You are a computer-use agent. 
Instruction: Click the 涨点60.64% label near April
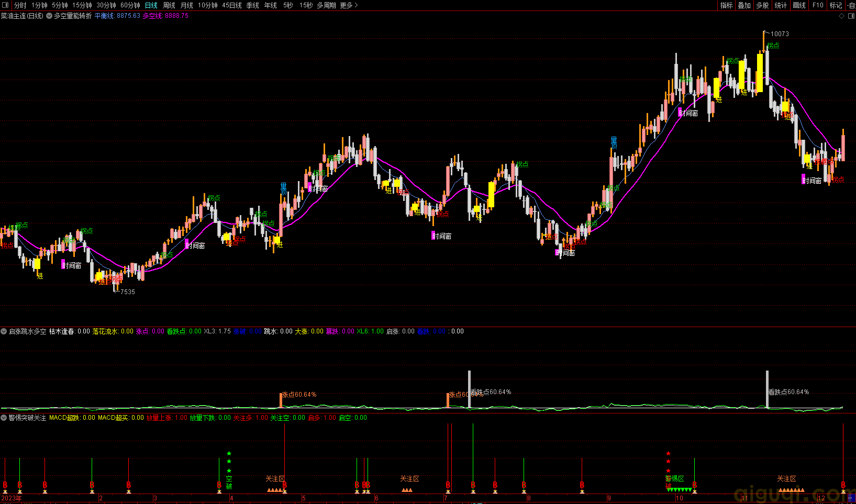click(299, 395)
